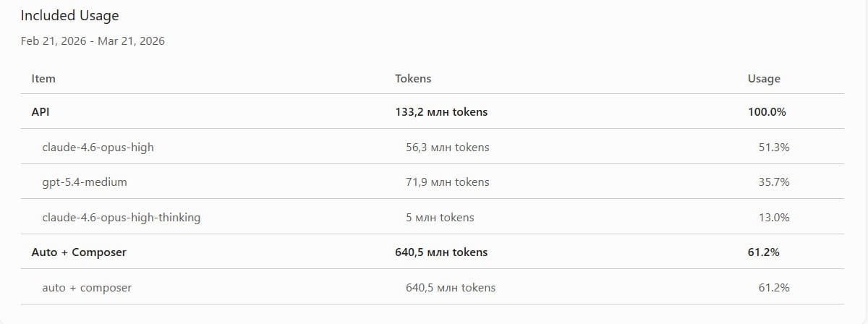
Task: Select the claude-4.6-opus-high-thinking row
Action: 122,217
